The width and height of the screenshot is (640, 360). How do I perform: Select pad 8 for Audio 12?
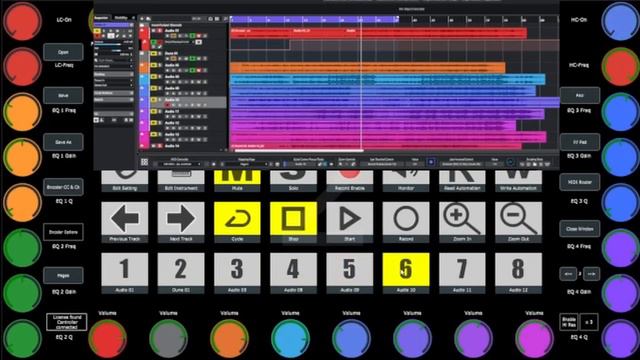pos(518,273)
